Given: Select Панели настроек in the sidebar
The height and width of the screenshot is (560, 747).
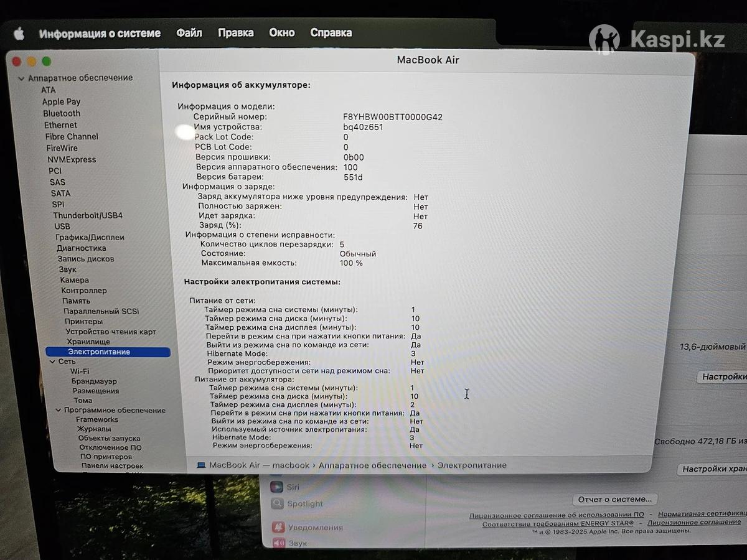Looking at the screenshot, I should point(112,466).
